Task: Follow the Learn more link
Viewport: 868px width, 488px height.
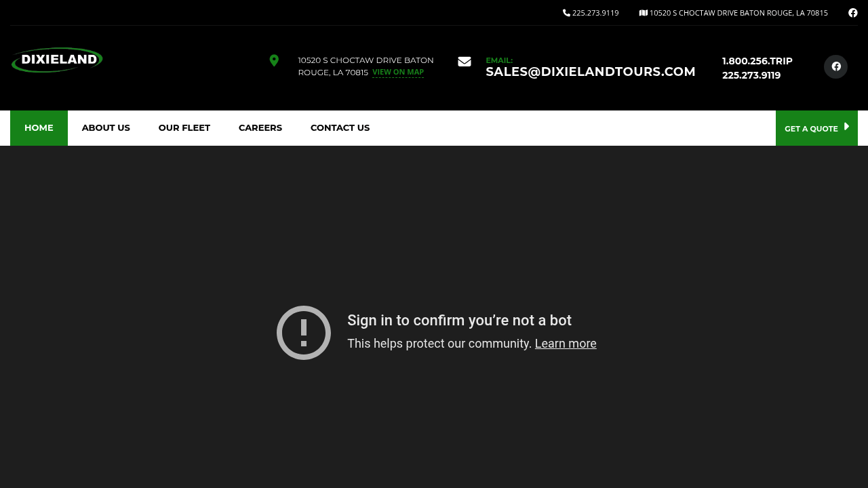Action: tap(566, 344)
